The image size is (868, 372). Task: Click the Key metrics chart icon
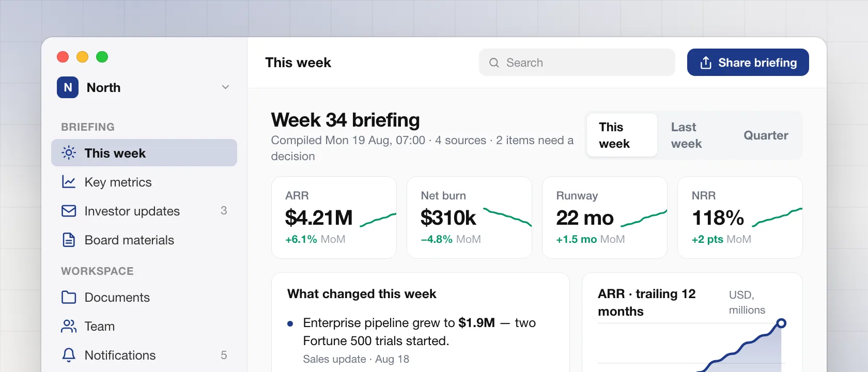[69, 182]
